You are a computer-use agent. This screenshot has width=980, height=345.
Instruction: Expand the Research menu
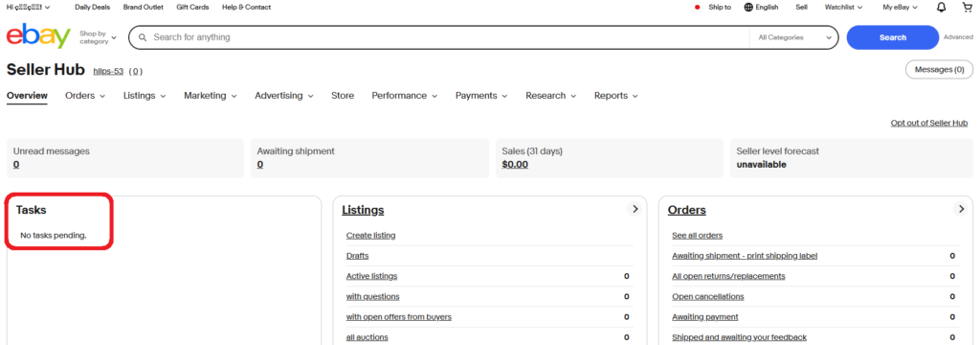550,96
